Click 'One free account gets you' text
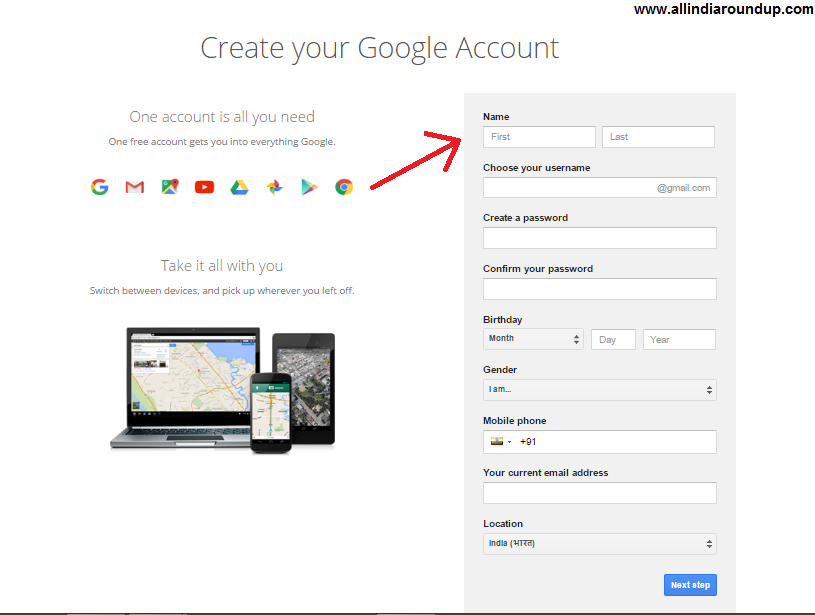The image size is (815, 615). point(222,142)
